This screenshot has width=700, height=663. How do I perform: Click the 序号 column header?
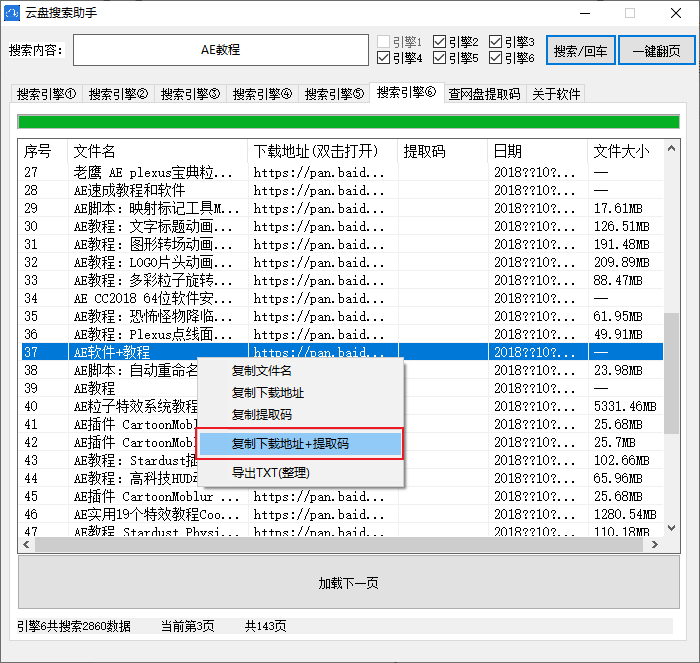[43, 151]
